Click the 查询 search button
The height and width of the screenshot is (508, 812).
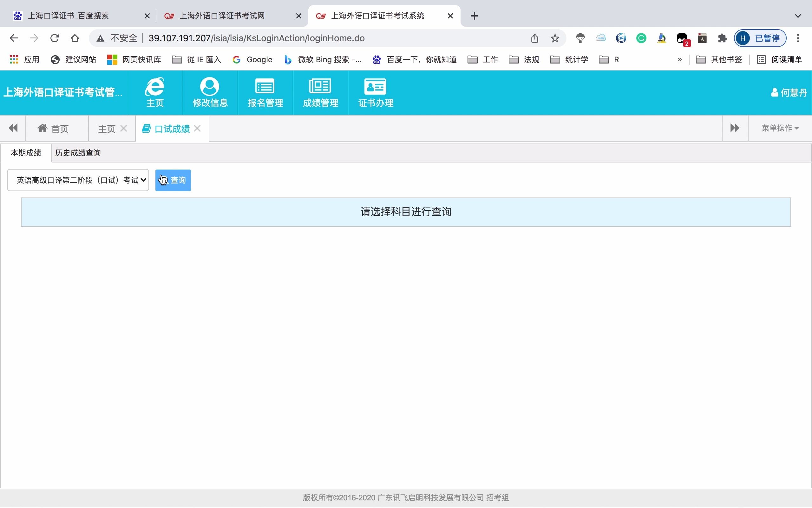click(x=173, y=180)
